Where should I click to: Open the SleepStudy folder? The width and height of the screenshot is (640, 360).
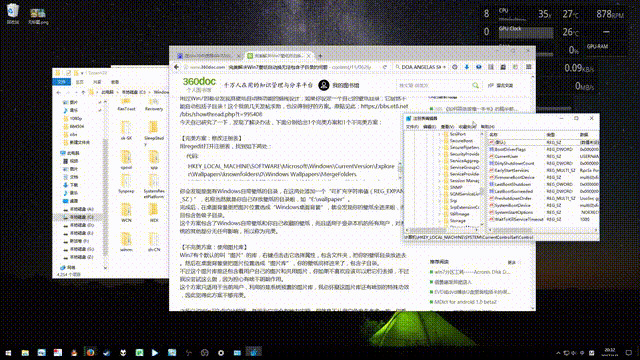click(154, 132)
